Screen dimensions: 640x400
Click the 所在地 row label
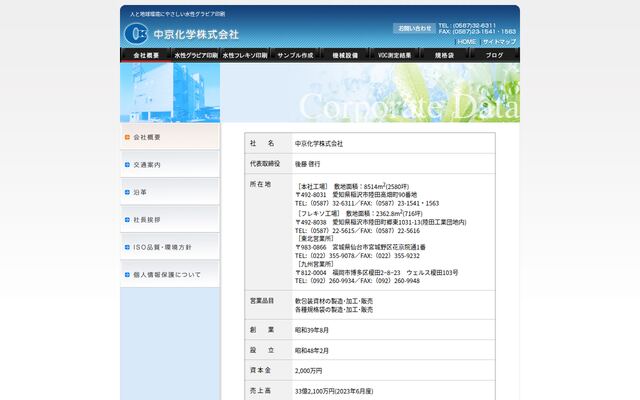click(260, 184)
